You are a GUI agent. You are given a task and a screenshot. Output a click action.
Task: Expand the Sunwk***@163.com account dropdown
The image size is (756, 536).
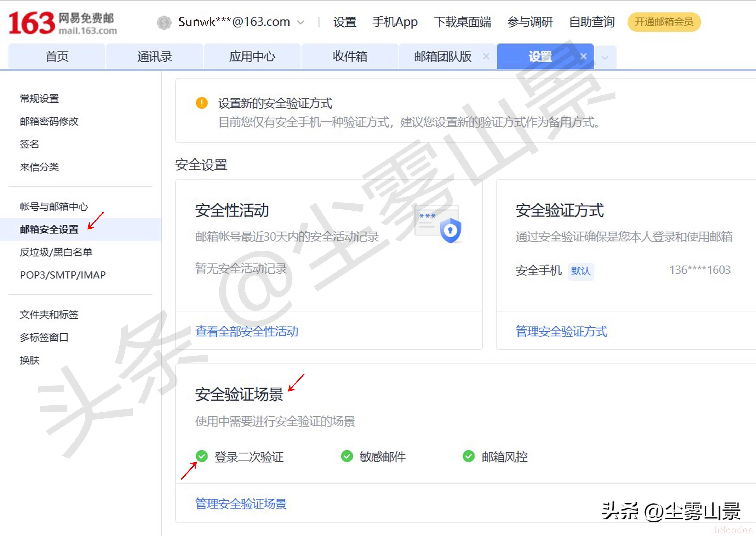300,22
